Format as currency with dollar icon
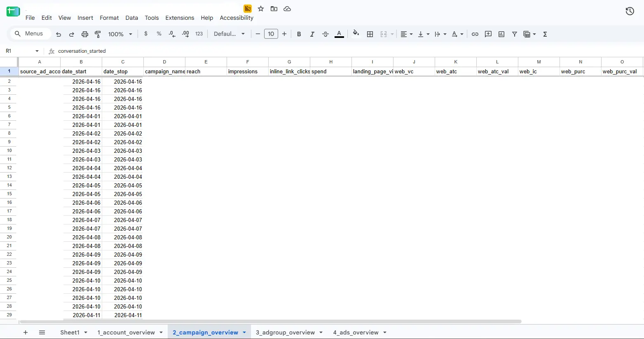This screenshot has width=644, height=339. pyautogui.click(x=146, y=34)
